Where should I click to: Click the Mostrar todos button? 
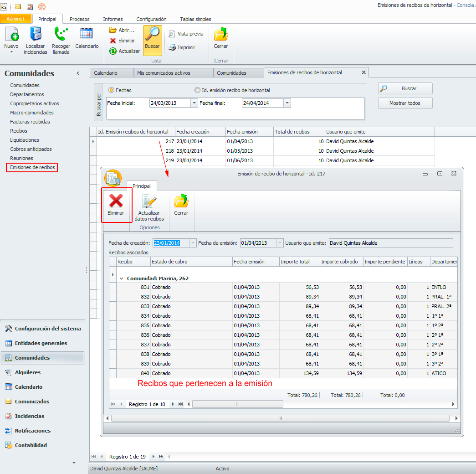(x=404, y=103)
